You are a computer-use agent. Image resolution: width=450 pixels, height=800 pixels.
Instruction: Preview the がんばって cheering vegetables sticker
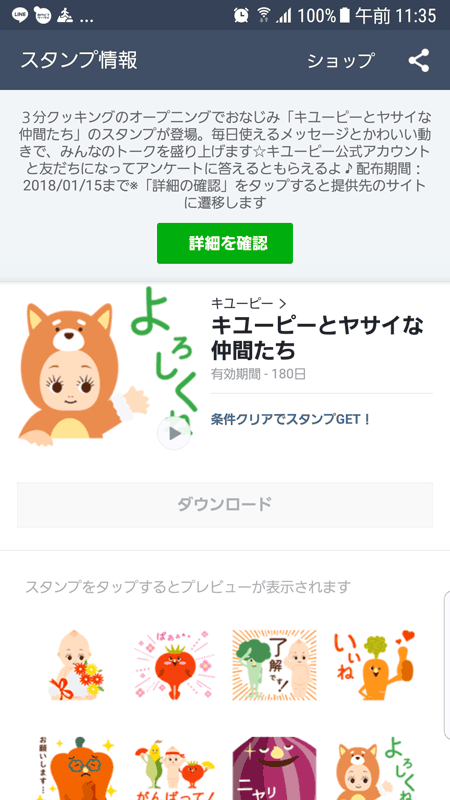pyautogui.click(x=174, y=768)
